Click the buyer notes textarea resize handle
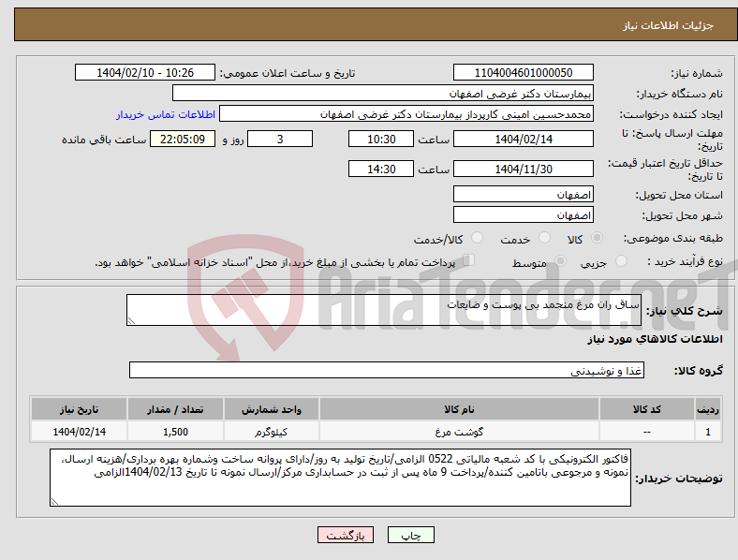738x560 pixels. (54, 502)
